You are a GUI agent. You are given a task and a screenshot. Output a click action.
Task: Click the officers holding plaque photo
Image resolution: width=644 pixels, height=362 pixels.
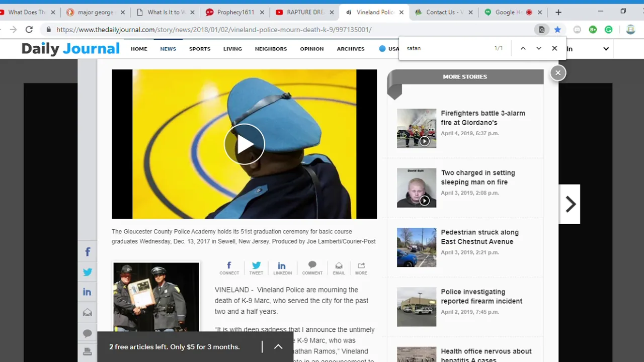point(156,297)
